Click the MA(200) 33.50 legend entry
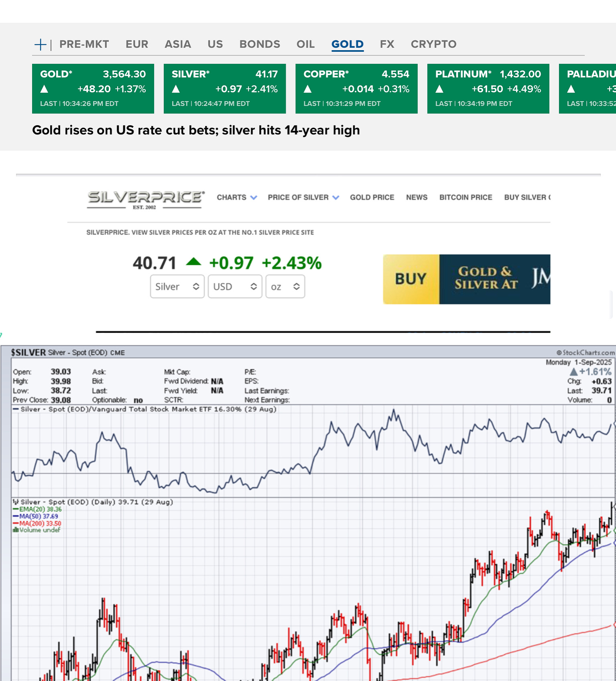This screenshot has height=681, width=616. tap(37, 523)
